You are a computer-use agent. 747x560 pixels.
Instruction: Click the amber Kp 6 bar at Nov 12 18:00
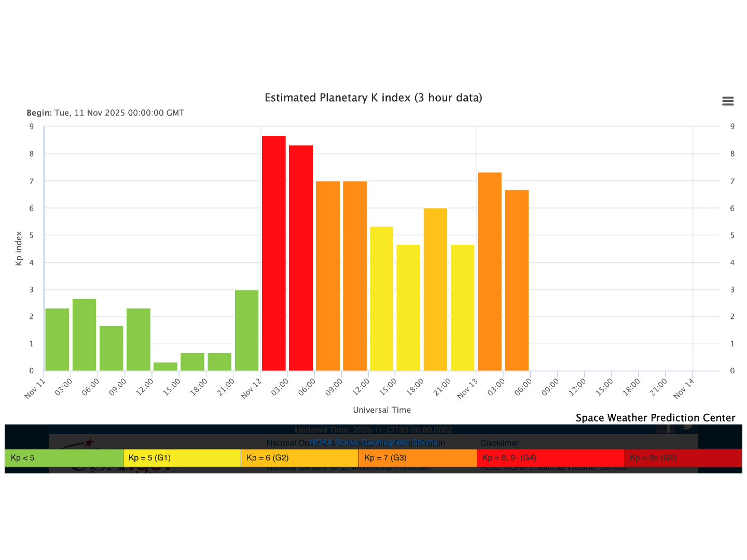(x=435, y=289)
